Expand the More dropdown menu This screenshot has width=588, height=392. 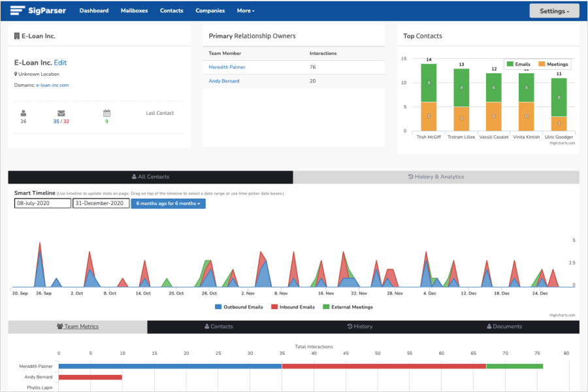tap(246, 10)
